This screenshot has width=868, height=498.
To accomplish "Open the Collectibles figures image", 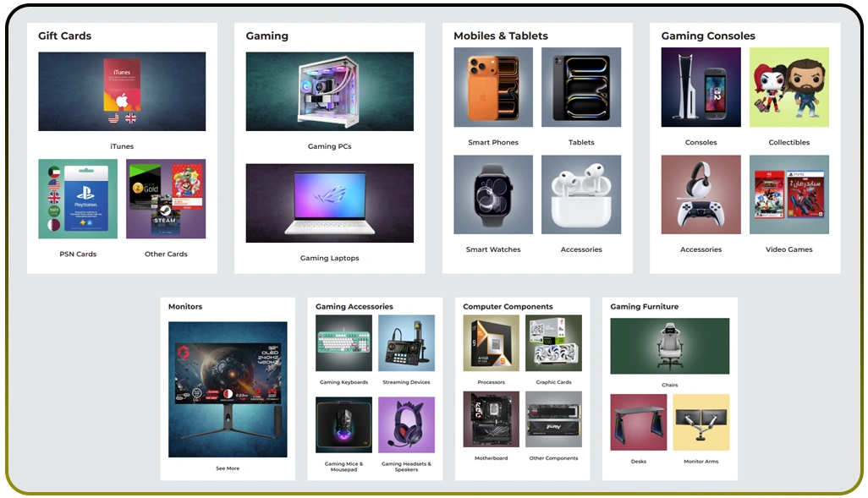I will 789,87.
